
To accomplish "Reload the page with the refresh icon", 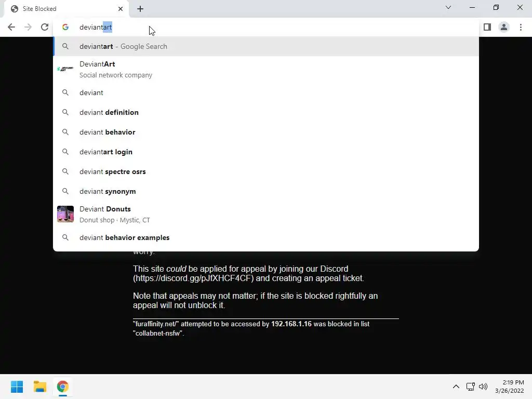I will (45, 27).
